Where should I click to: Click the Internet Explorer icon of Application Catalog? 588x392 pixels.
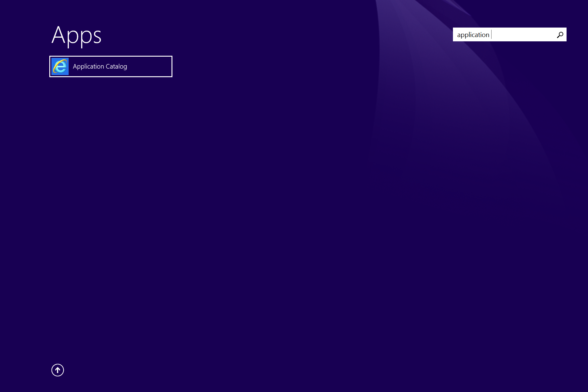click(x=60, y=66)
